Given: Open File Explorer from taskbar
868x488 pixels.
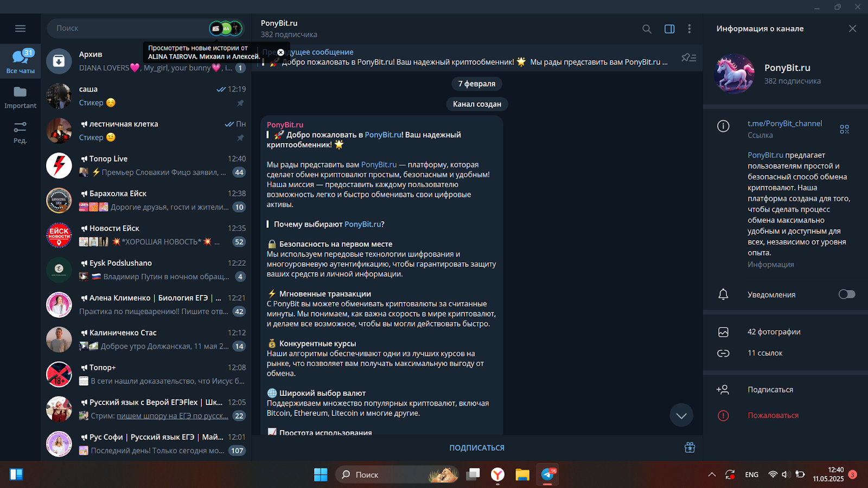Looking at the screenshot, I should coord(522,474).
